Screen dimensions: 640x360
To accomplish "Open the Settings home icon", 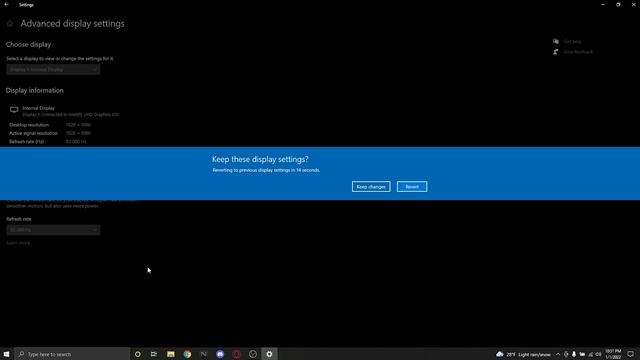I will (x=10, y=24).
